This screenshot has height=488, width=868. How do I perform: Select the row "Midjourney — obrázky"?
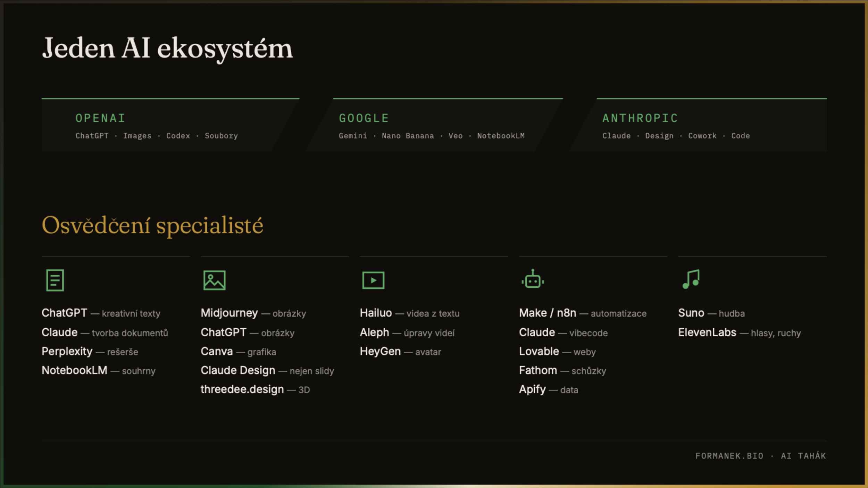click(253, 313)
